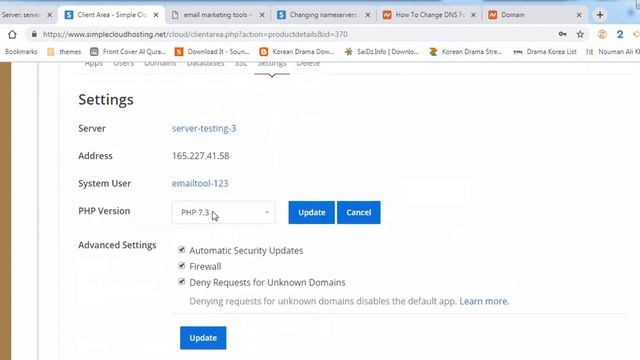Image resolution: width=640 pixels, height=360 pixels.
Task: Open Download It - Soun bookmark
Action: coord(212,52)
